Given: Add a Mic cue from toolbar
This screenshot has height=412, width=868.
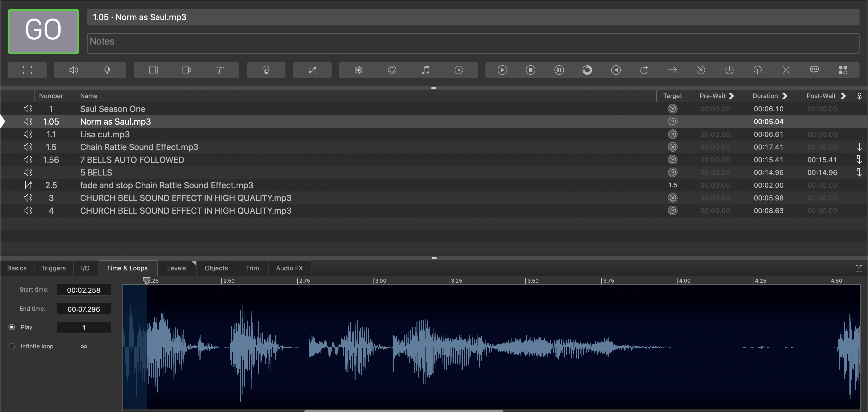Looking at the screenshot, I should (107, 70).
